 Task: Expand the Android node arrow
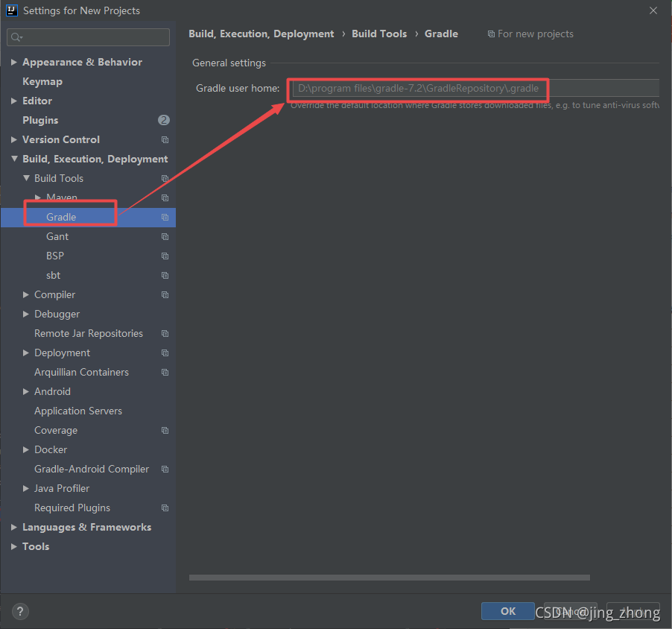tap(26, 391)
